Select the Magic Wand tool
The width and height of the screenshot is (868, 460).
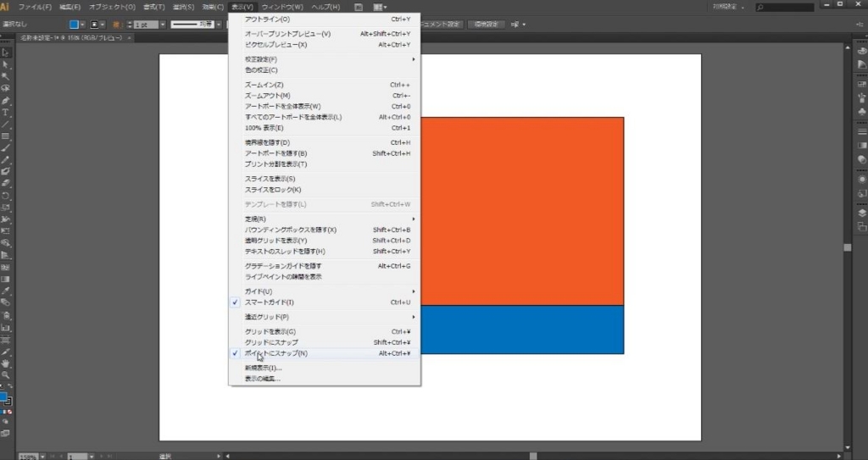click(6, 77)
